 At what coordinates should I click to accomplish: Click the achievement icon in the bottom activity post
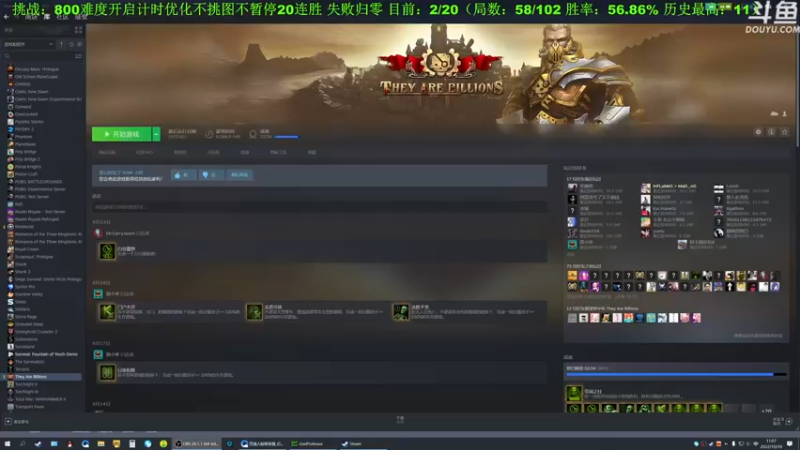(107, 372)
